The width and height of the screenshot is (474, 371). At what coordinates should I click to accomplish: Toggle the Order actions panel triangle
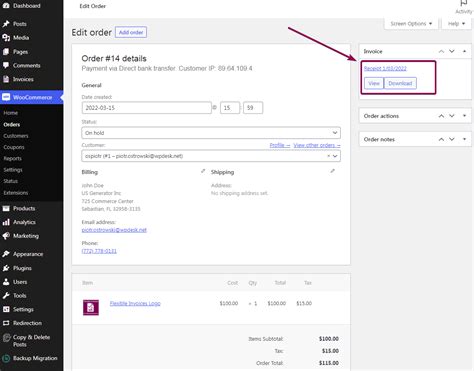(x=464, y=116)
